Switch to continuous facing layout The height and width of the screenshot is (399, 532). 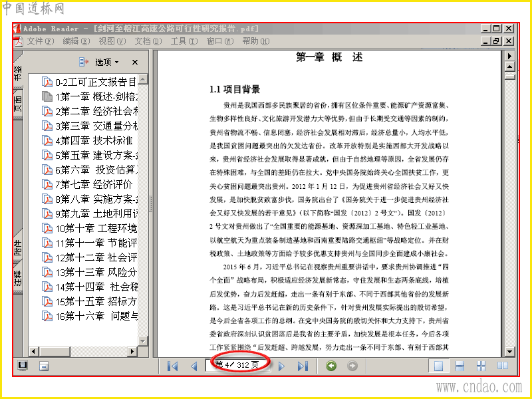[x=481, y=366]
